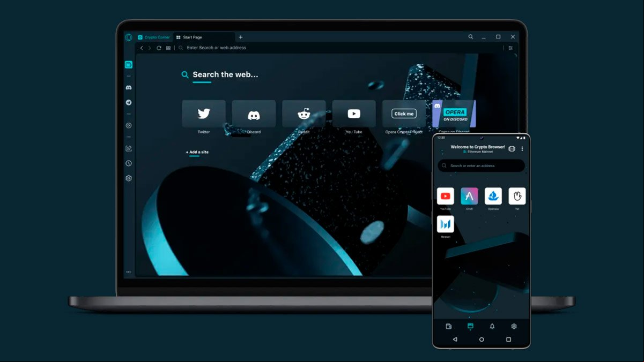Open Discord in the laptop sidebar
644x362 pixels.
click(x=129, y=87)
